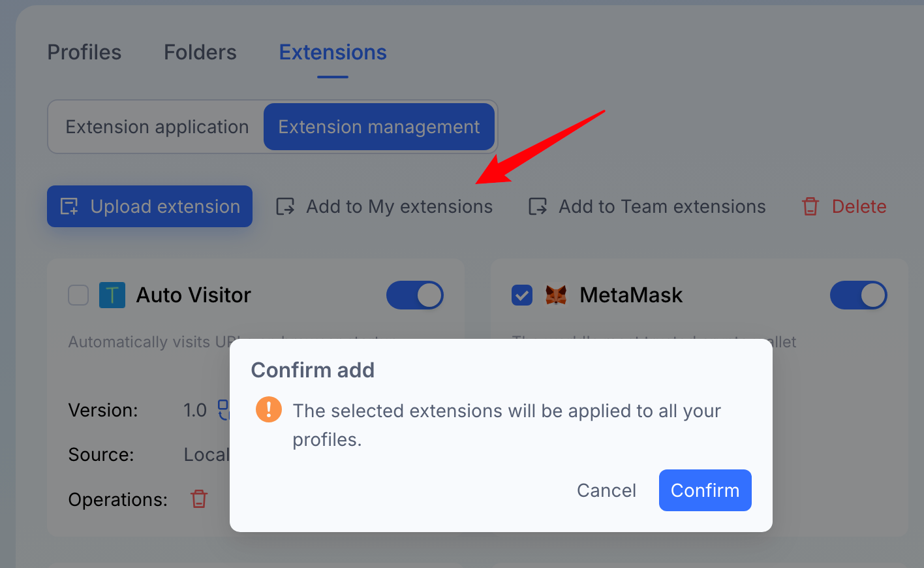Disable the Auto Visitor toggle switch
924x568 pixels.
(x=415, y=295)
